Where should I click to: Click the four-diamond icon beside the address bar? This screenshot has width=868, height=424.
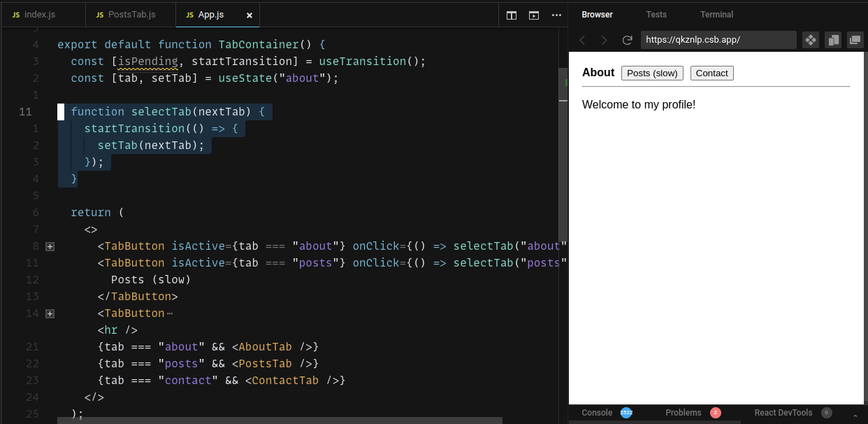[811, 40]
